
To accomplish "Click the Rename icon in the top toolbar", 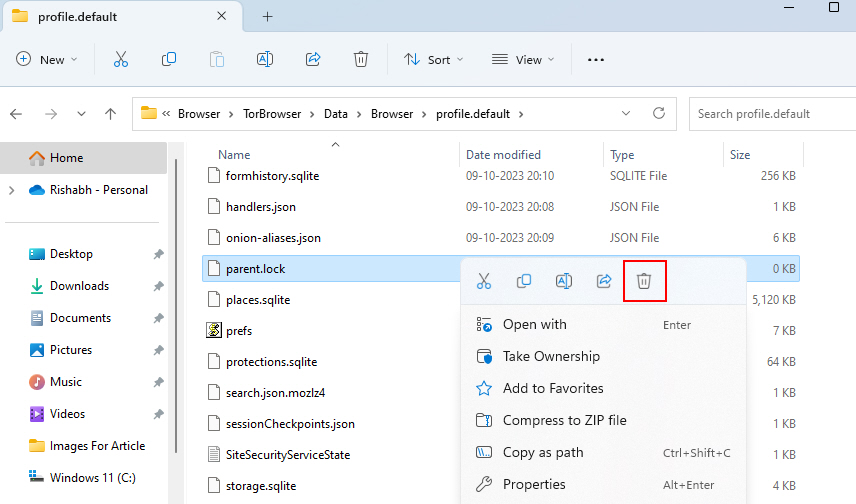I will coord(265,59).
